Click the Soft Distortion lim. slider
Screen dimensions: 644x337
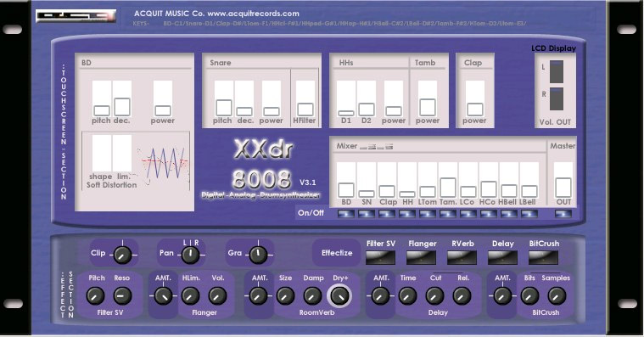pos(122,154)
